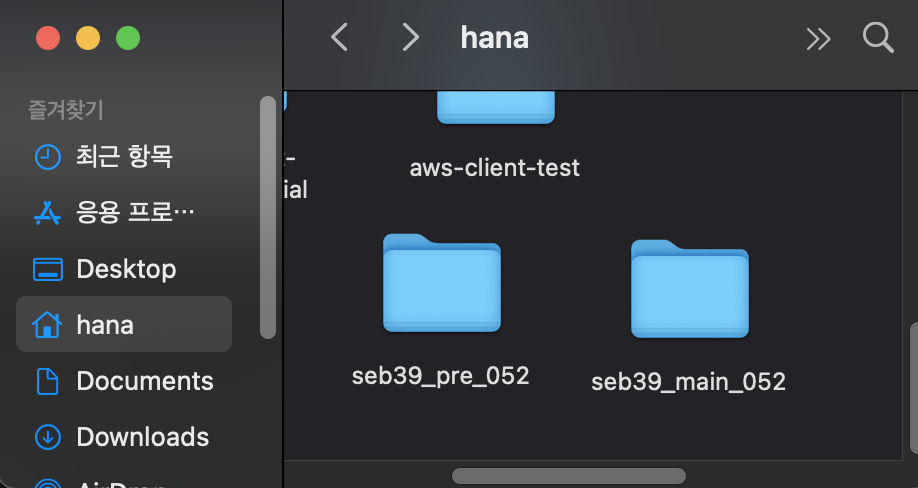Click the horizontal scrollbar at the bottom
Viewport: 918px width, 488px height.
coord(568,476)
